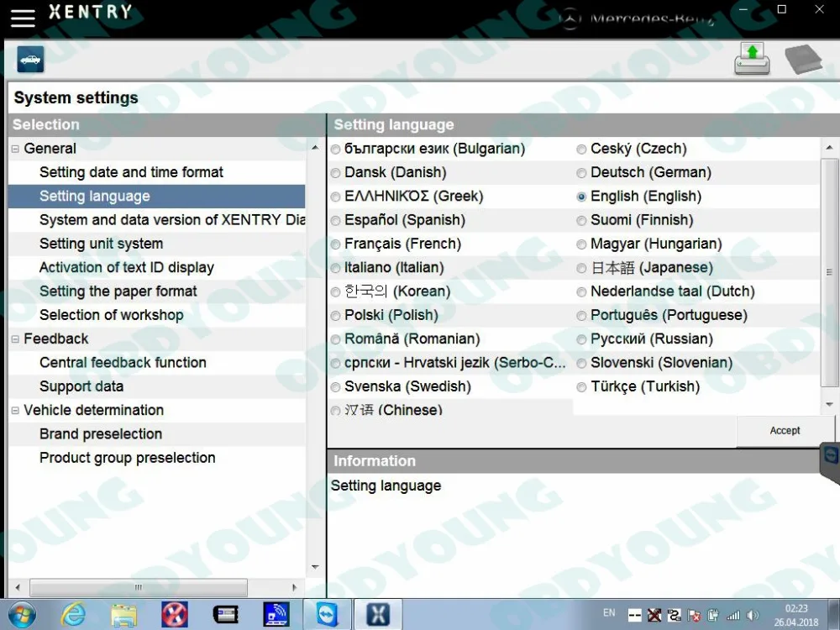Open System and data version of XENTRY

(x=172, y=219)
